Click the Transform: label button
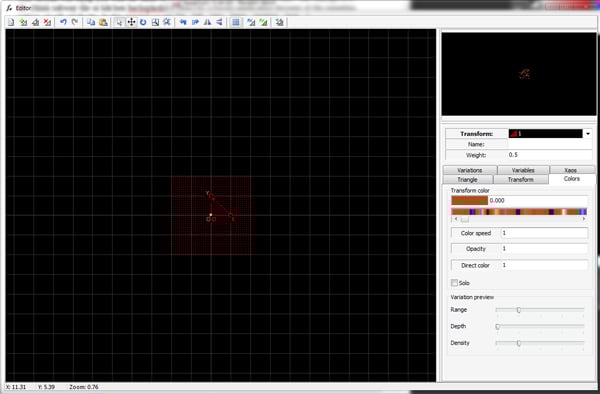 [x=476, y=134]
